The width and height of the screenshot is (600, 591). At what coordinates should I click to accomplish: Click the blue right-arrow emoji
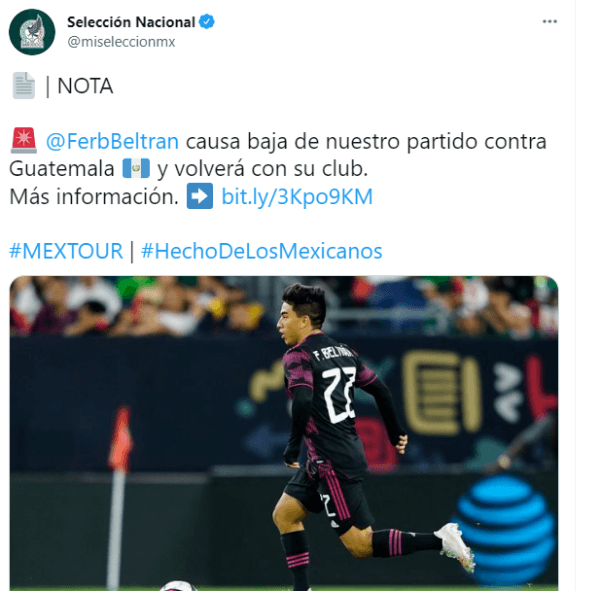click(200, 196)
